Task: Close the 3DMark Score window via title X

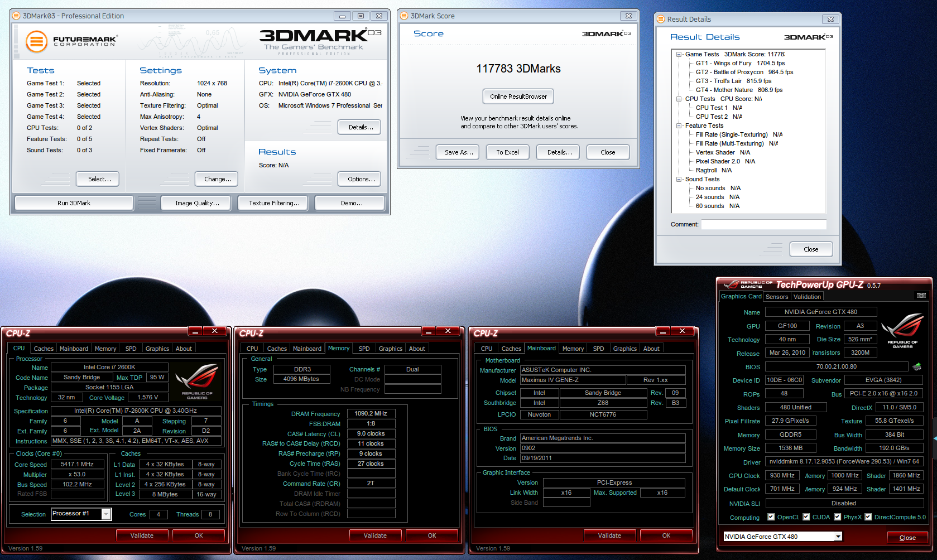Action: pos(628,16)
